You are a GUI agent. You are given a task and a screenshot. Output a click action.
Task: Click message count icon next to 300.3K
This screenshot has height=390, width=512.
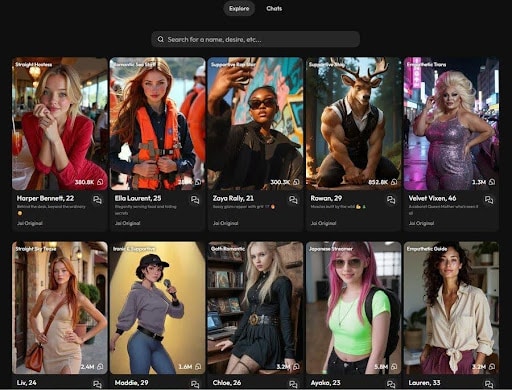point(296,182)
